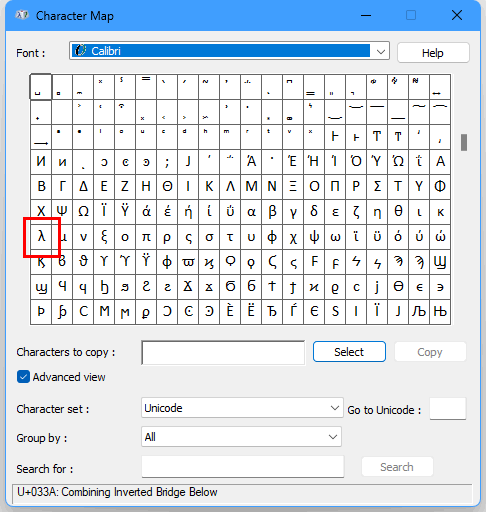Click the character grid scrollbar thumb
The height and width of the screenshot is (512, 486).
point(463,142)
